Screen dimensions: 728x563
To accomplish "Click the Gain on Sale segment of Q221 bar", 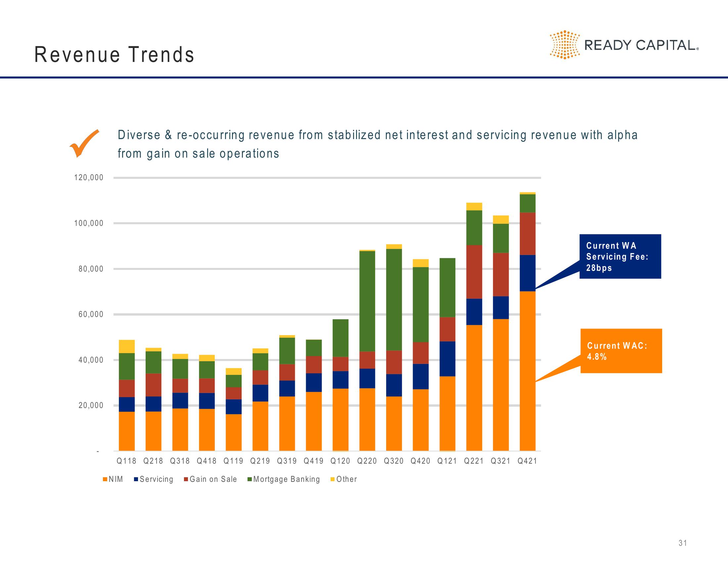I will pos(474,272).
